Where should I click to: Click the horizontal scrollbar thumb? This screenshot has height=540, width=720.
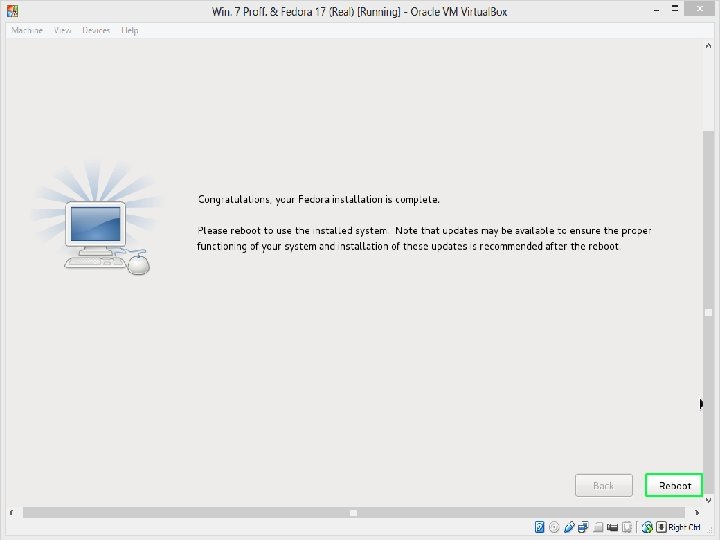[x=354, y=512]
